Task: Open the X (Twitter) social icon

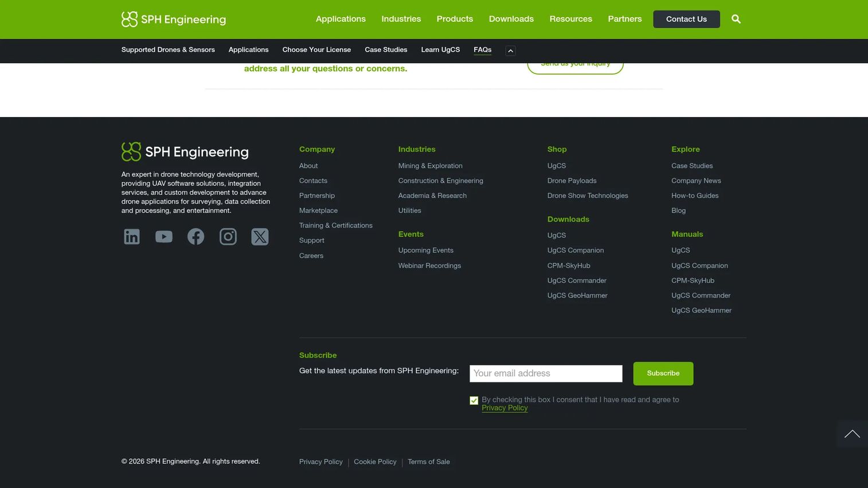Action: click(x=260, y=237)
